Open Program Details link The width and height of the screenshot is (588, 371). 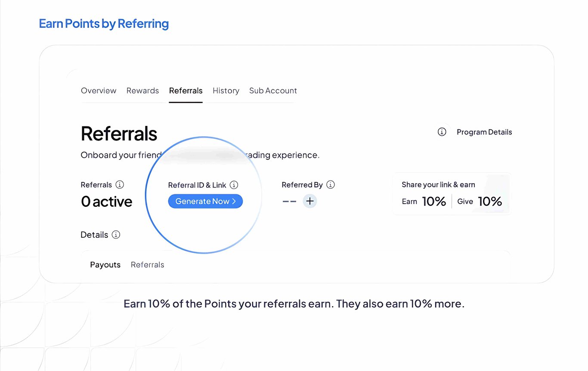484,132
